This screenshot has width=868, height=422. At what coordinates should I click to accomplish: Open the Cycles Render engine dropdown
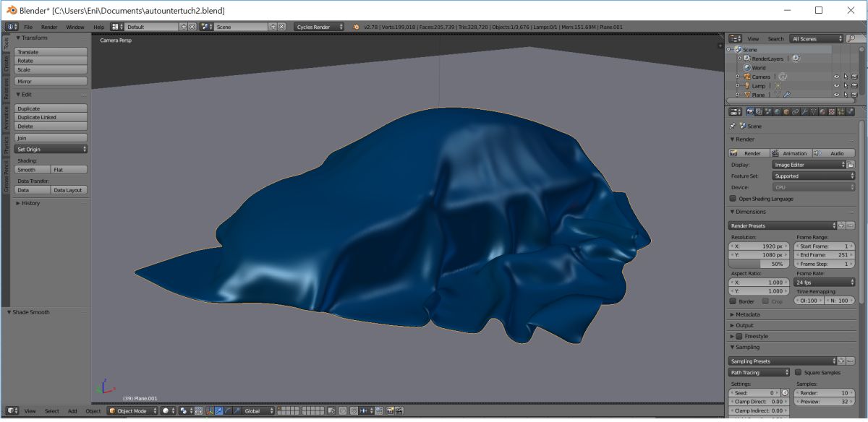coord(320,27)
